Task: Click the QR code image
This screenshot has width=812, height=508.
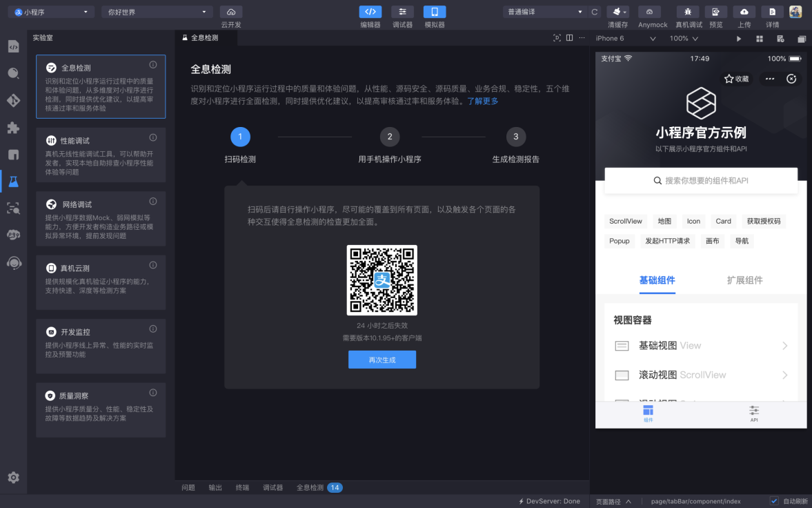Action: (x=382, y=280)
